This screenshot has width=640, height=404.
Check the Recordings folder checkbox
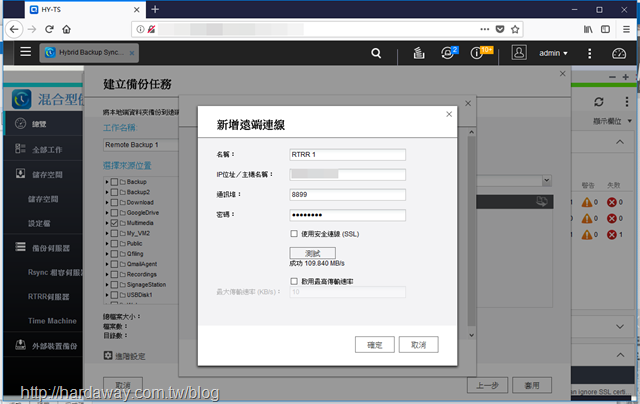click(114, 274)
